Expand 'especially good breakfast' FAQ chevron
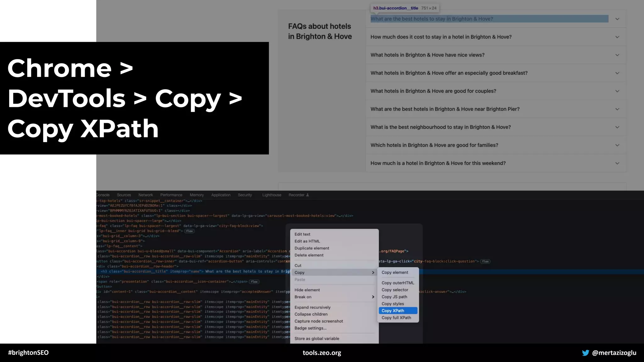This screenshot has width=644, height=362. click(x=617, y=73)
